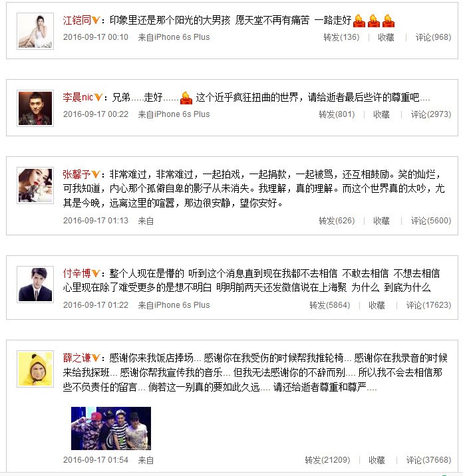Open username link 付辛博

click(77, 273)
